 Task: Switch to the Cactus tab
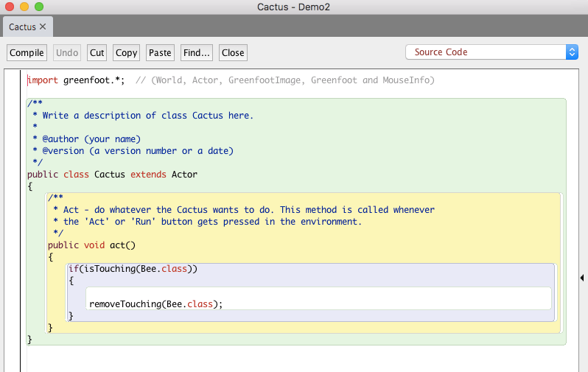pos(23,27)
